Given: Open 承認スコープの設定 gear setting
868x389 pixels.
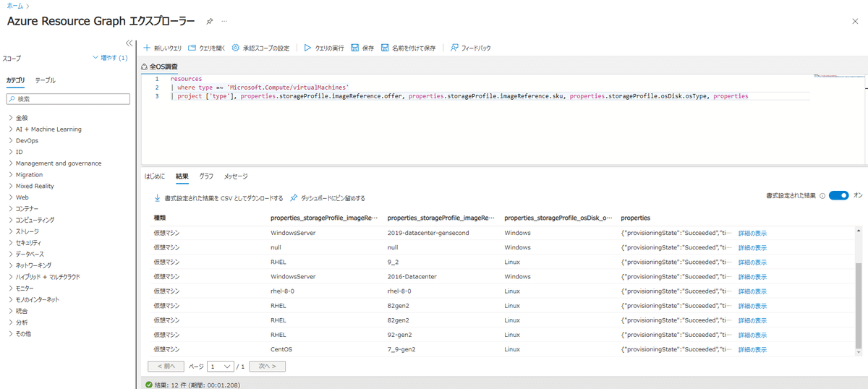Looking at the screenshot, I should point(260,48).
